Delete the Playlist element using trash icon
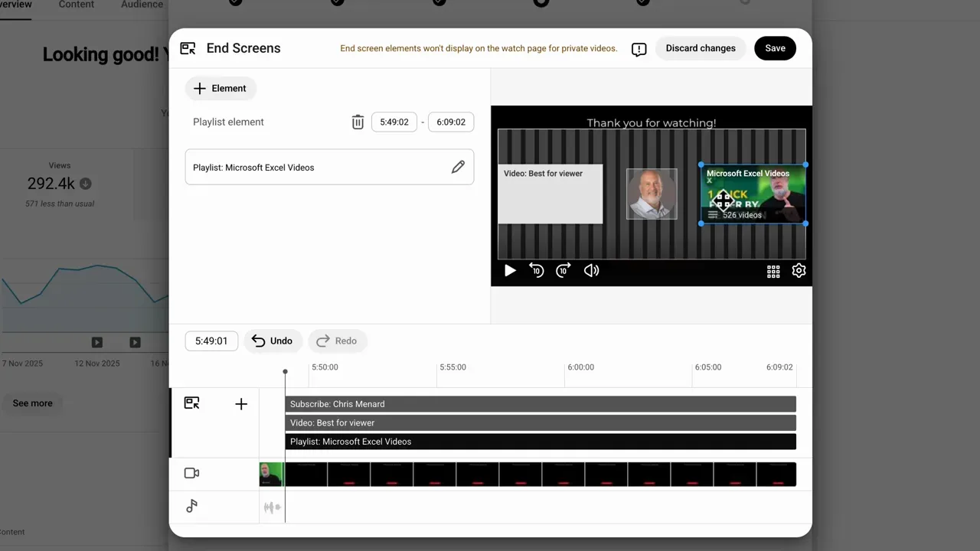 358,122
